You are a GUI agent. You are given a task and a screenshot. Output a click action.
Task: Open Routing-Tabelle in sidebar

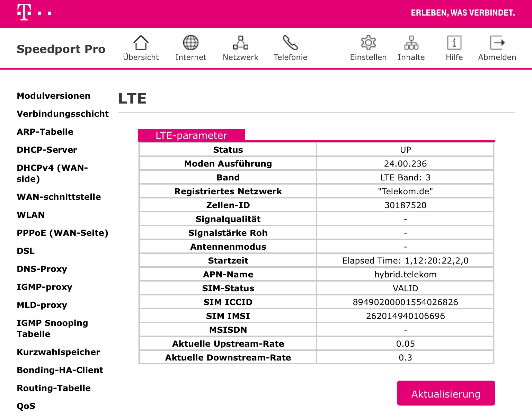point(54,388)
